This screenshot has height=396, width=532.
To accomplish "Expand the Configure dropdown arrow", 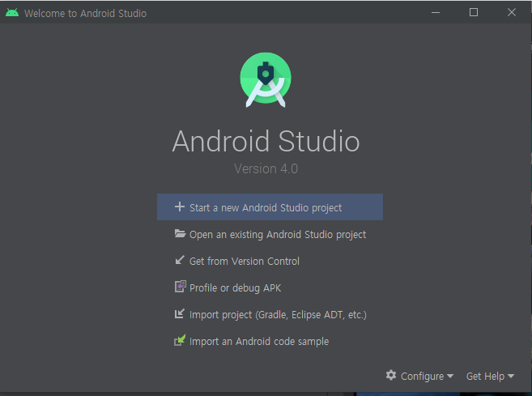I will pyautogui.click(x=450, y=376).
